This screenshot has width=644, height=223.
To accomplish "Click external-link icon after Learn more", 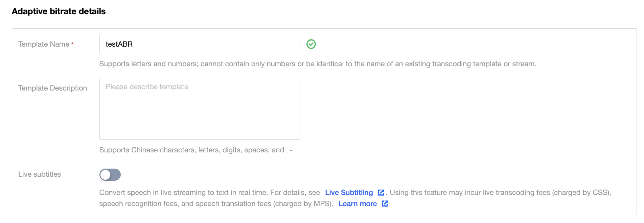I will [385, 203].
